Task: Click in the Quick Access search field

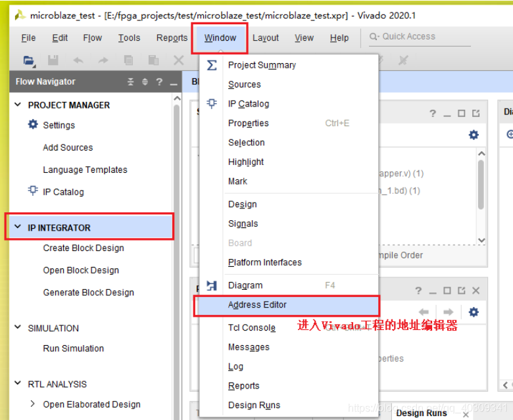Action: (x=420, y=37)
